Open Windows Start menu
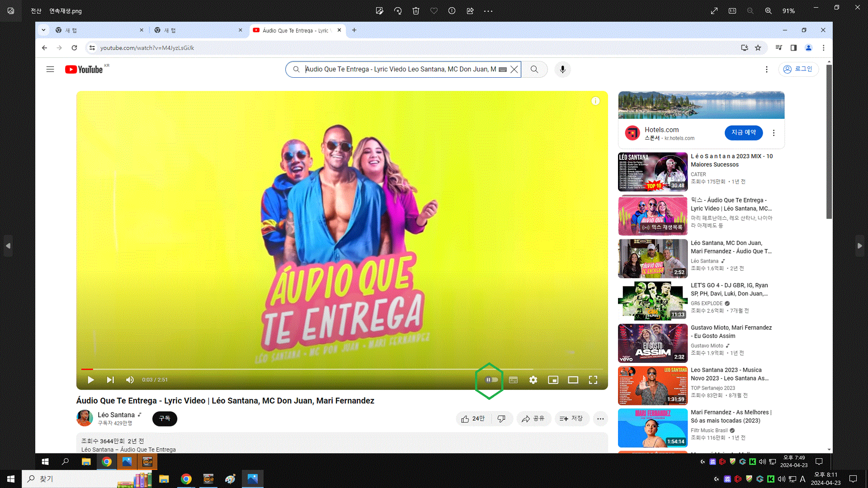The height and width of the screenshot is (488, 868). click(x=11, y=479)
